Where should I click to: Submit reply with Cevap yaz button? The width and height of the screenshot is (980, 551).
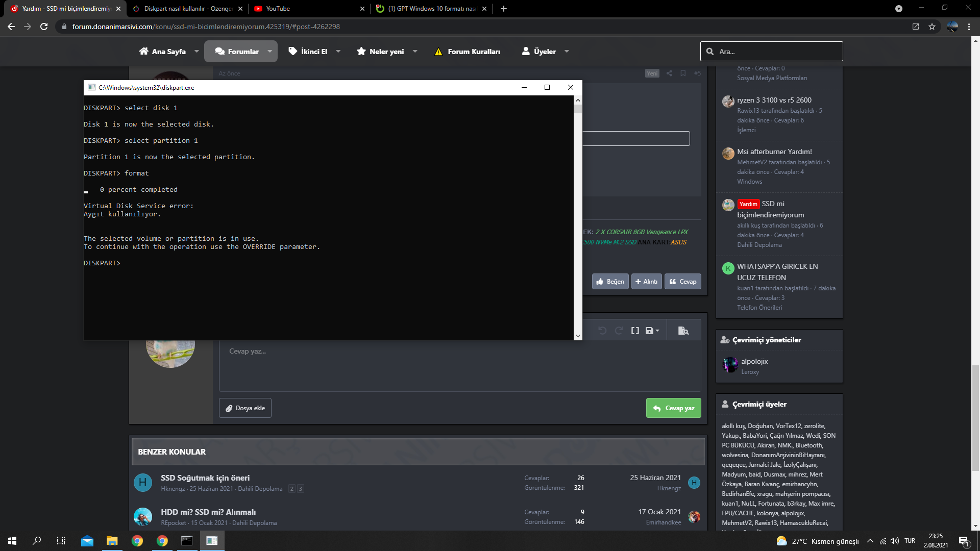point(674,408)
